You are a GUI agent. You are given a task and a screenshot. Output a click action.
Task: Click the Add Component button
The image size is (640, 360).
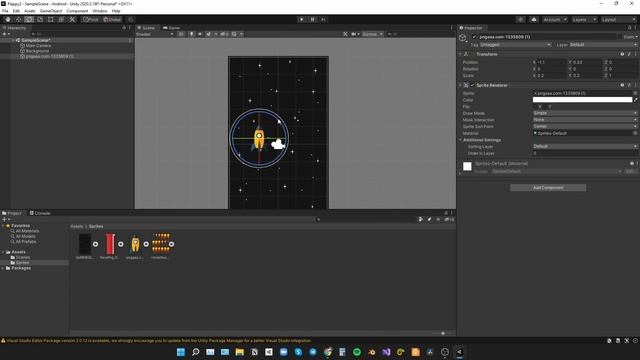click(548, 188)
